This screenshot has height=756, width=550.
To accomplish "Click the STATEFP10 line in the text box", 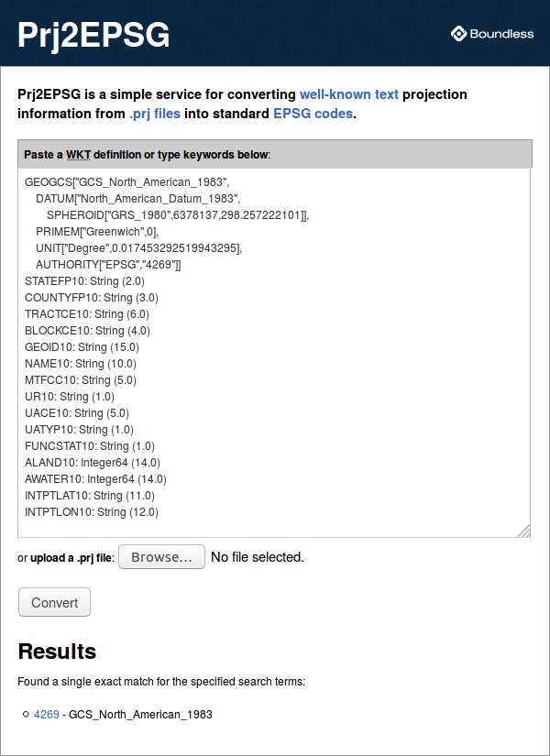I will (84, 281).
